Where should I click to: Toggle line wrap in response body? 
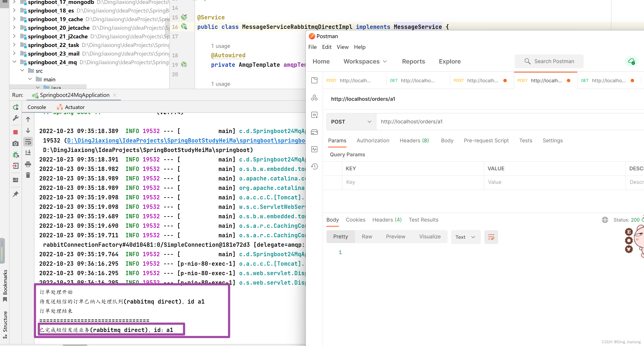point(491,237)
